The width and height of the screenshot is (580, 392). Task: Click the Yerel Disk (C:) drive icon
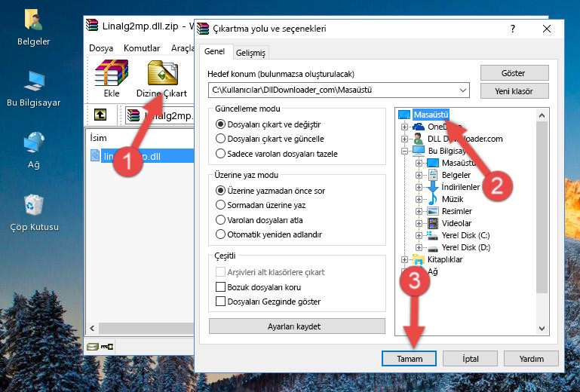click(432, 235)
